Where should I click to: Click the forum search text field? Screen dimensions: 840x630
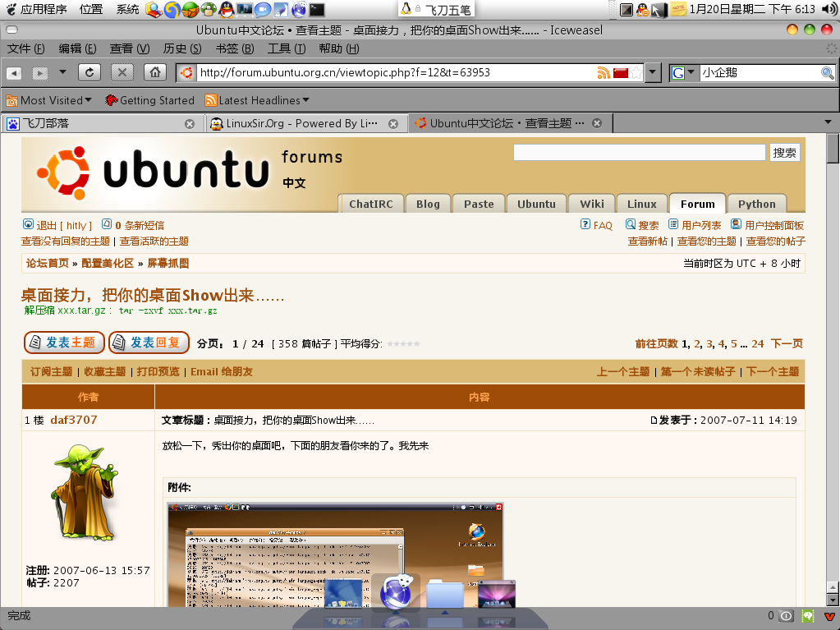coord(639,153)
